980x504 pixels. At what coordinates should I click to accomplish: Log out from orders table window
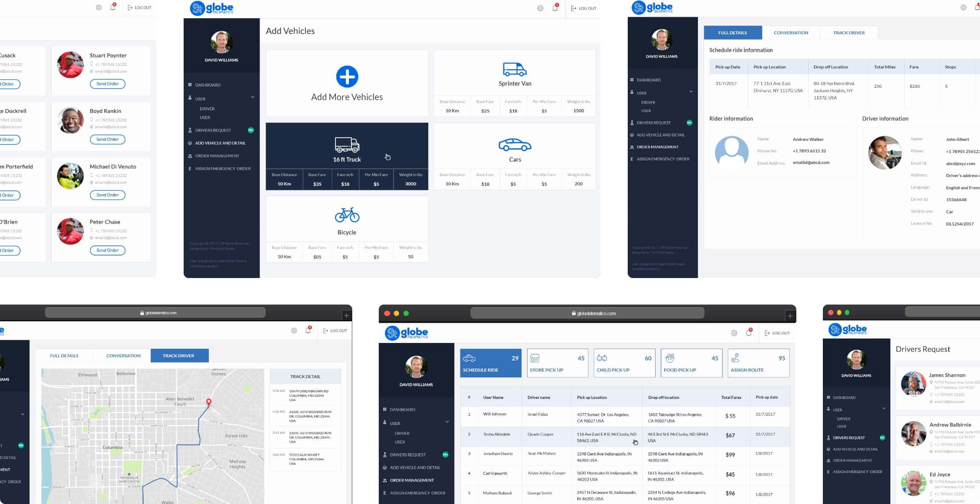click(x=777, y=333)
